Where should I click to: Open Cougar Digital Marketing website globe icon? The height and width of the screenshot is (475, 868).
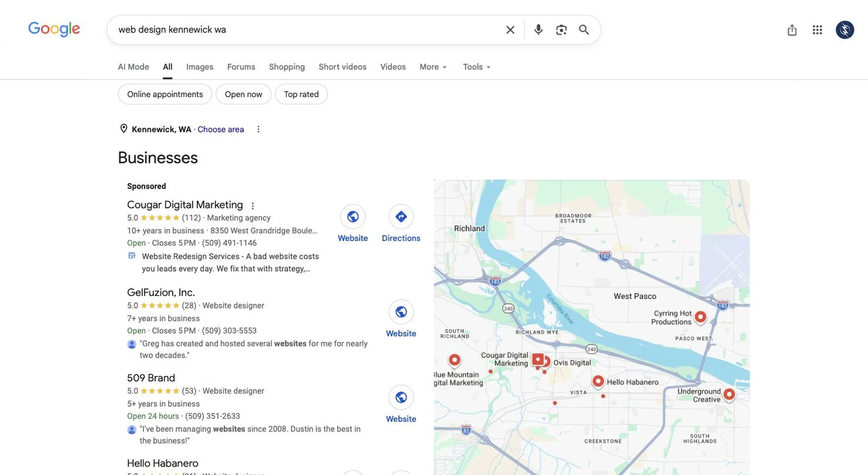pyautogui.click(x=353, y=216)
